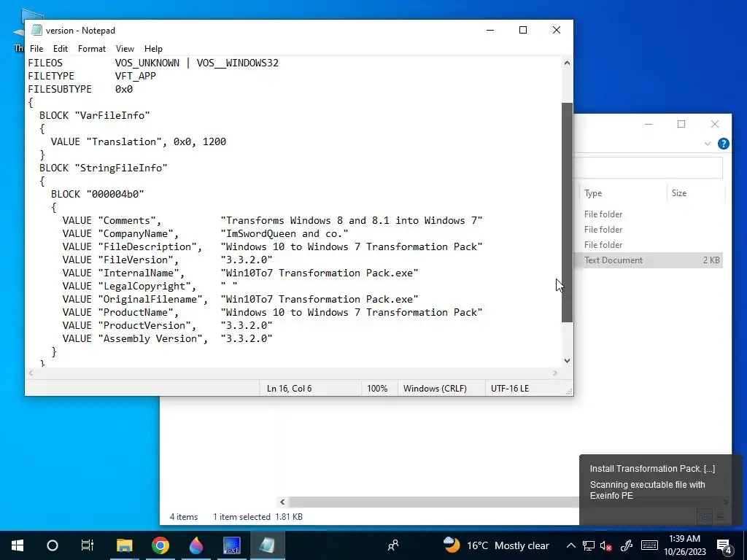
Task: Open clock showing 1:39 AM
Action: pos(684,545)
